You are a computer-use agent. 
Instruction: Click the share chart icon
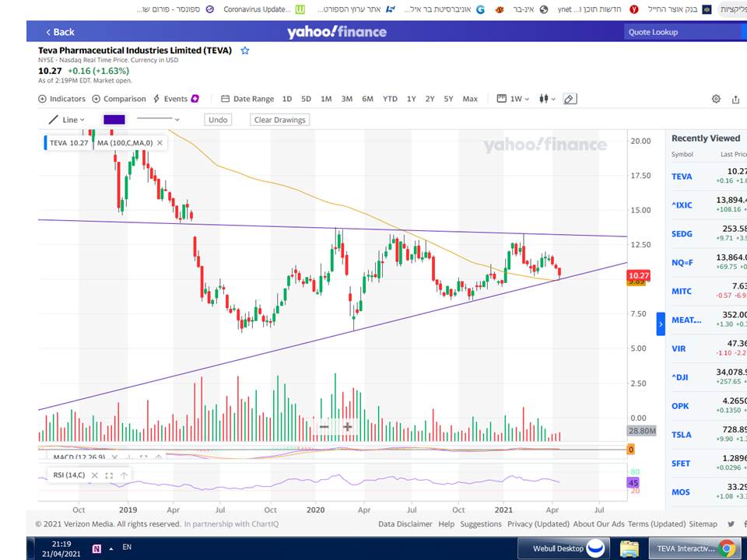(735, 99)
